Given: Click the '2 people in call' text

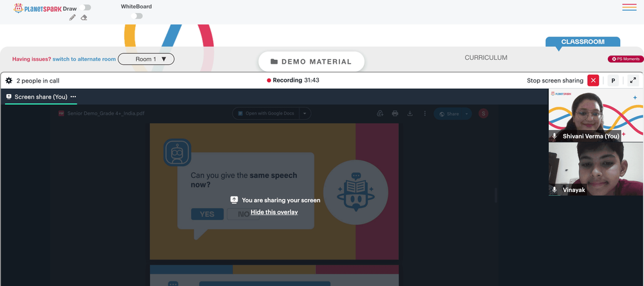Looking at the screenshot, I should coord(38,81).
